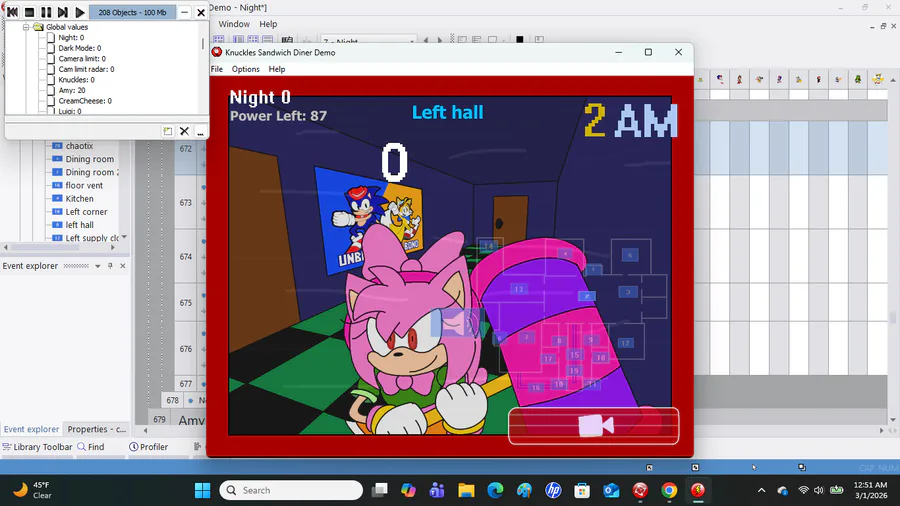
Task: Close the Event explorer panel
Action: [123, 266]
